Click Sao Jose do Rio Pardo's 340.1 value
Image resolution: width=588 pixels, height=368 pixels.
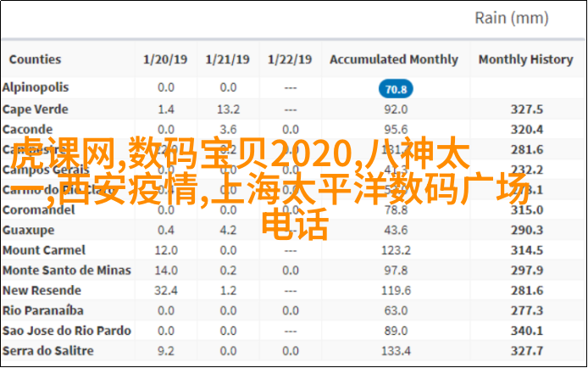point(527,331)
